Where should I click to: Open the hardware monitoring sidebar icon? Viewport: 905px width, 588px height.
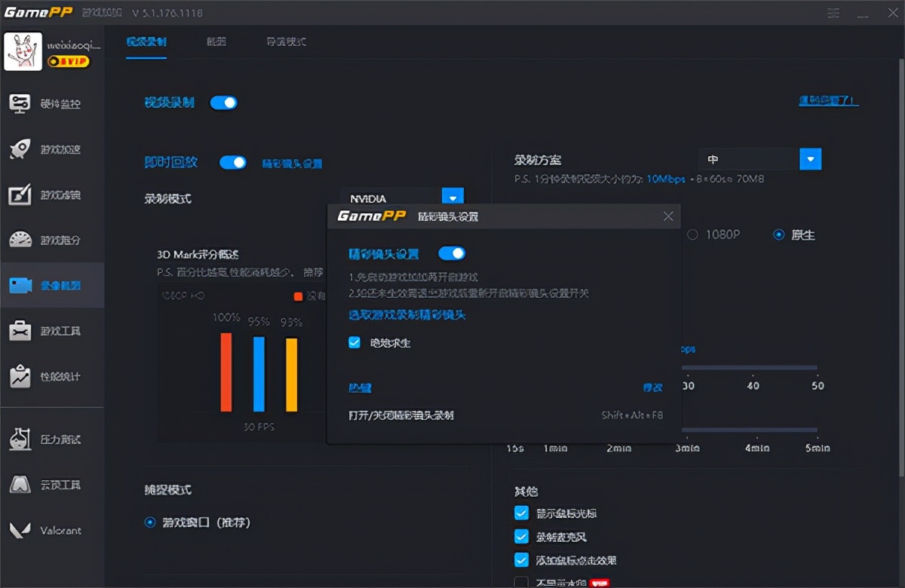(20, 103)
